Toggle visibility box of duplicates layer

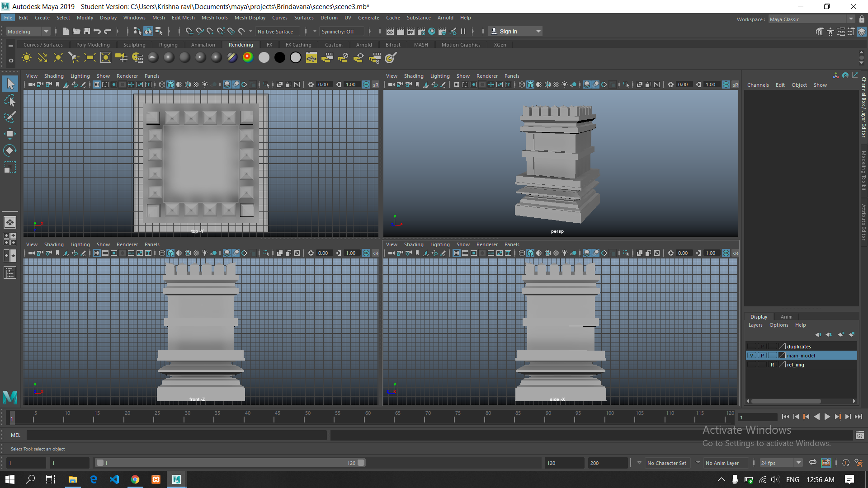pos(751,347)
